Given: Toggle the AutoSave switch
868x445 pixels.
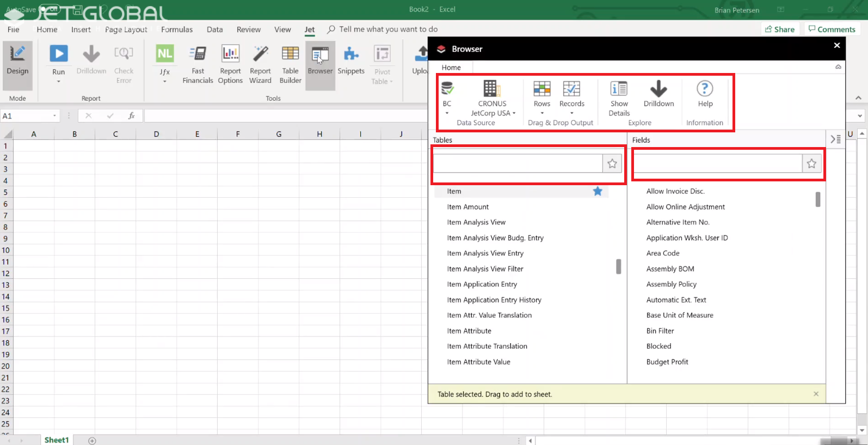Looking at the screenshot, I should [50, 9].
